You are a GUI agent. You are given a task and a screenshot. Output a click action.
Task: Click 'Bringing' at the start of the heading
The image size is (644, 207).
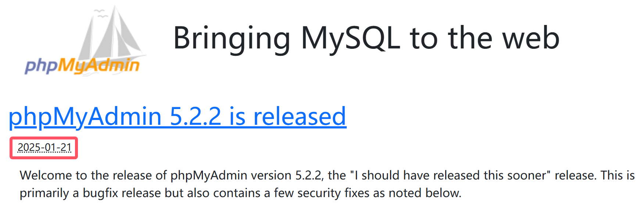[x=232, y=39]
